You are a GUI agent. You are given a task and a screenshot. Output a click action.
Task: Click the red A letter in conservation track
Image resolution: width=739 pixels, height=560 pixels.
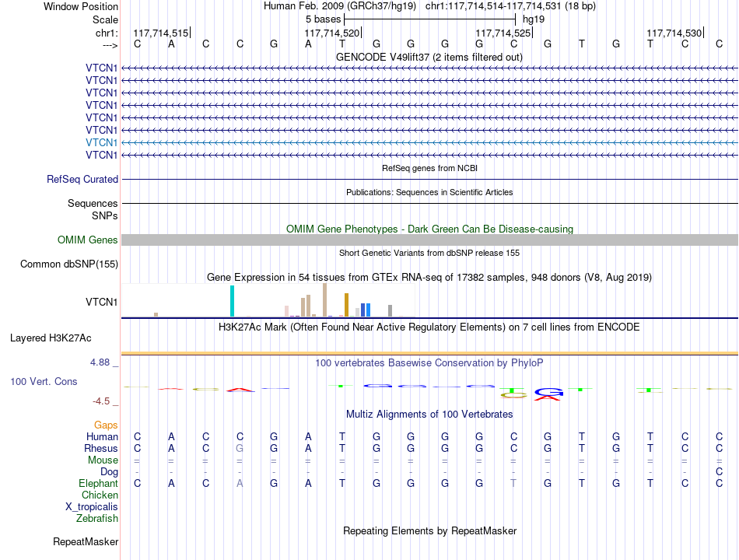point(240,390)
